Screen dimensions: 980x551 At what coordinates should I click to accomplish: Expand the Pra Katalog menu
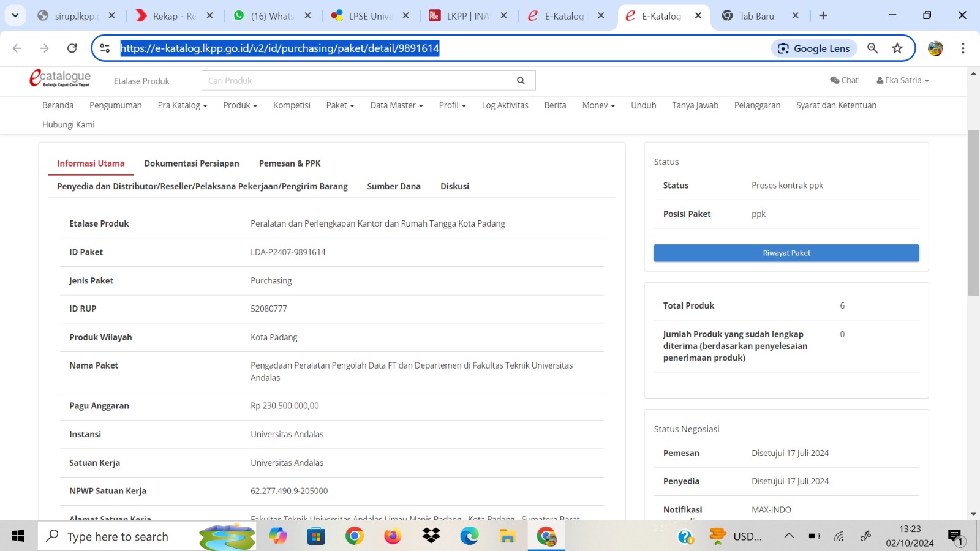pos(182,105)
